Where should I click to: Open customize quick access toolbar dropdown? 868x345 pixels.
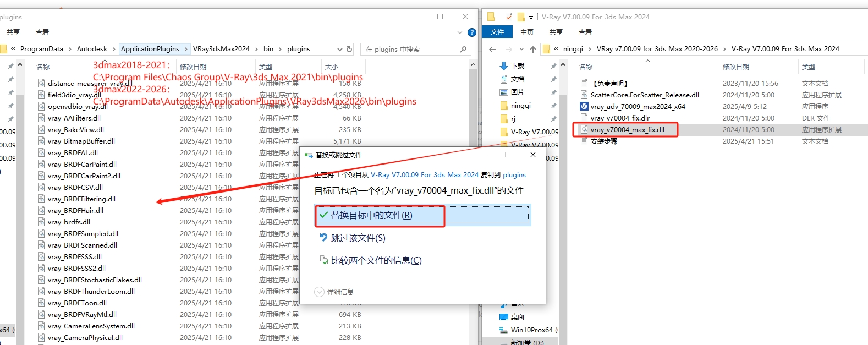tap(531, 17)
